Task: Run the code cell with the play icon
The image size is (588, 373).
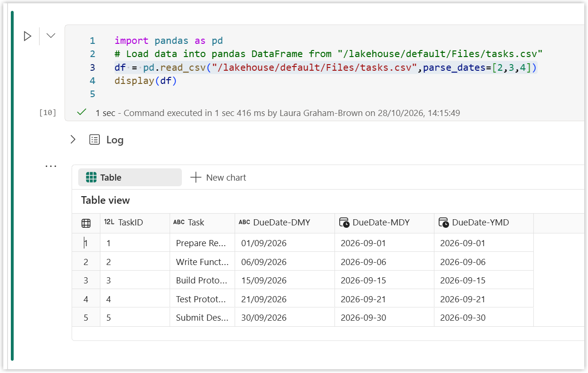Action: click(27, 36)
